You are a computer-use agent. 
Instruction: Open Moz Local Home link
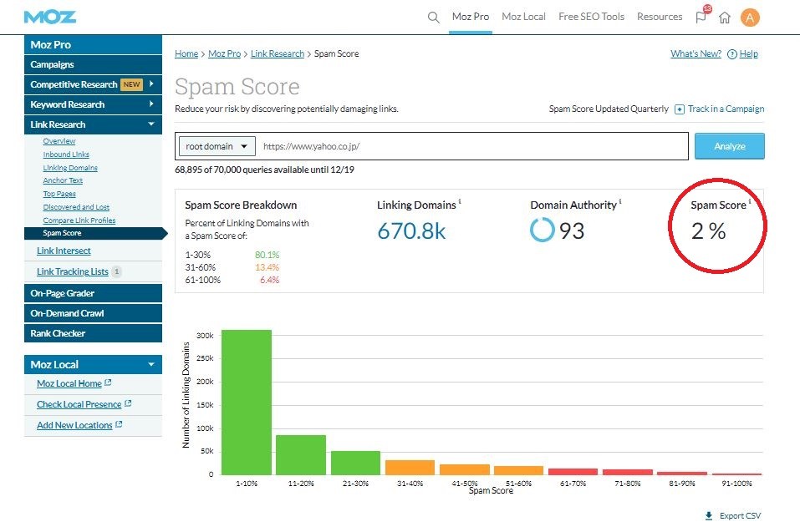[x=69, y=383]
